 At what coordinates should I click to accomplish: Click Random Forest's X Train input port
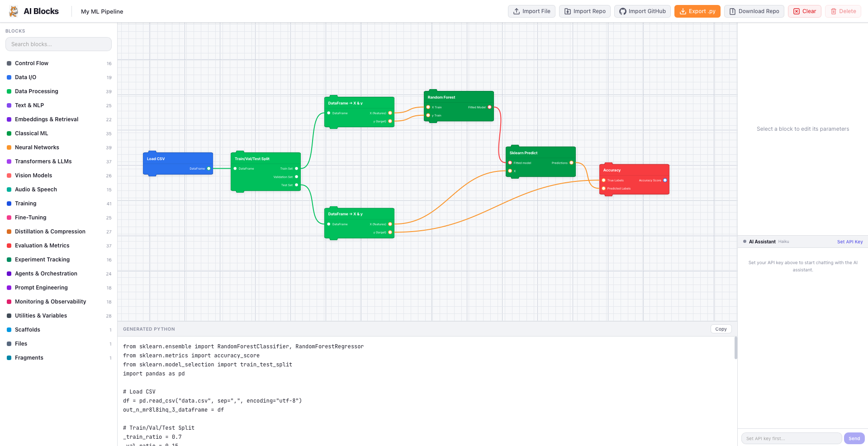(x=428, y=107)
